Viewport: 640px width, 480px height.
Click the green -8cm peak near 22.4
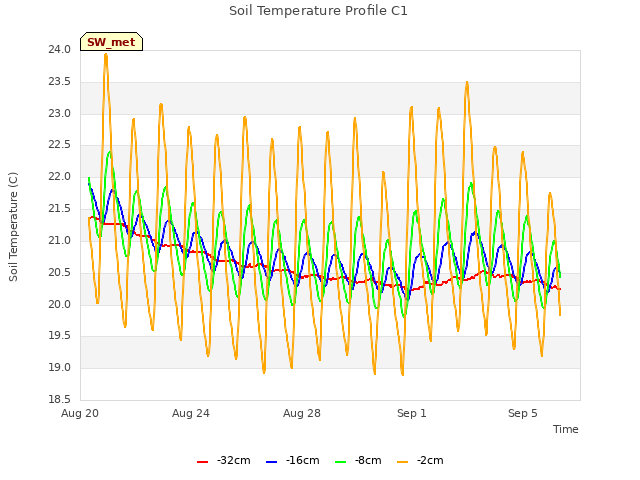pos(109,153)
